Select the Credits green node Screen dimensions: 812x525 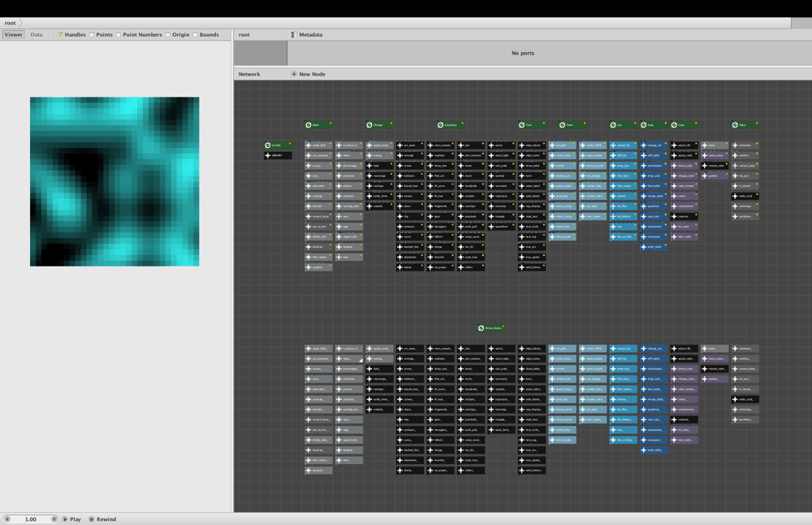(278, 145)
